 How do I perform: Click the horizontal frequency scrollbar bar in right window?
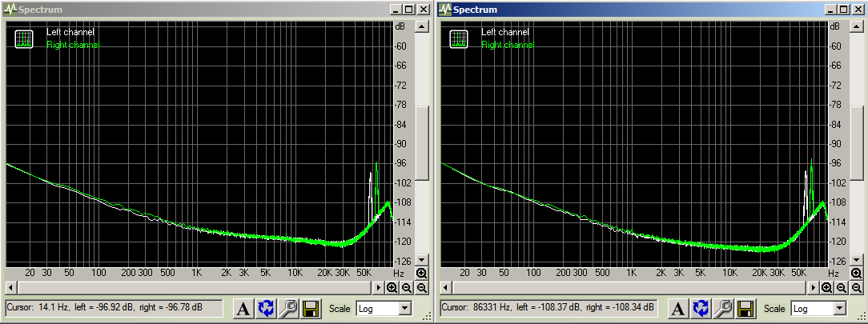629,287
